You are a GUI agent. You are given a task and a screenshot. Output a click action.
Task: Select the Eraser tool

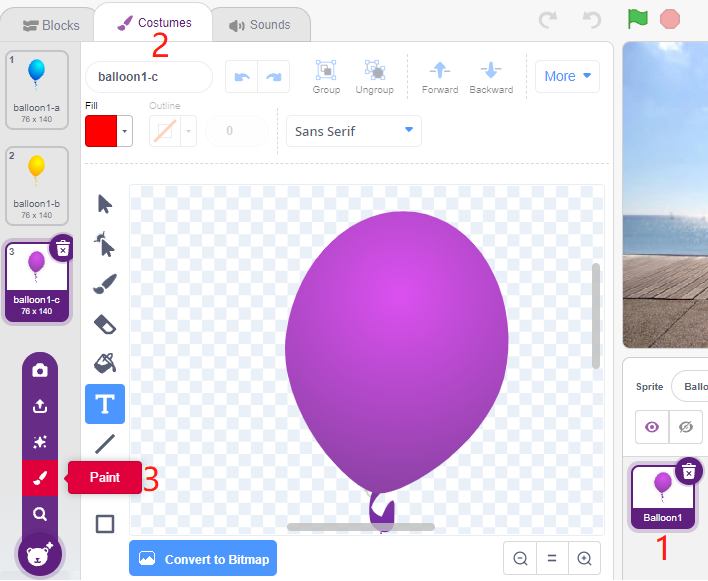click(105, 324)
